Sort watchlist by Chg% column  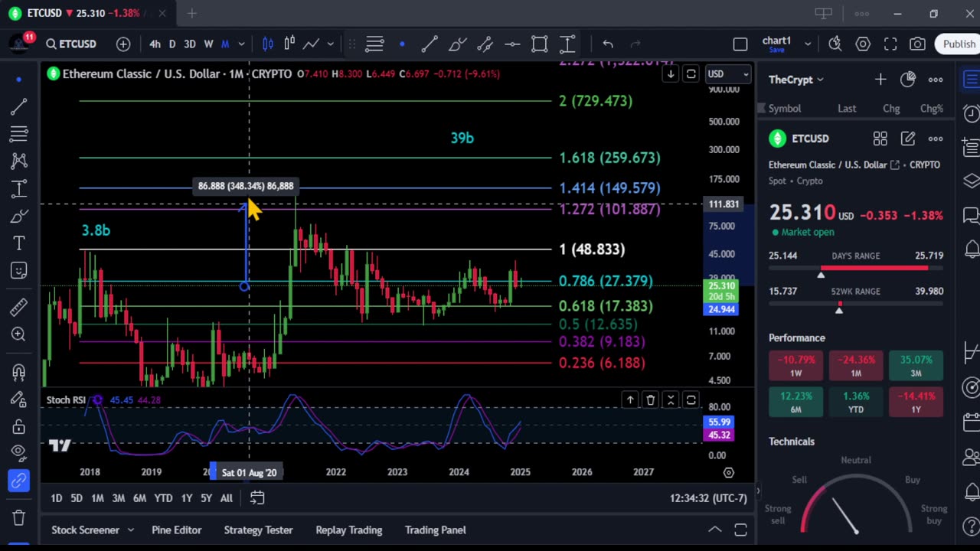pos(932,109)
